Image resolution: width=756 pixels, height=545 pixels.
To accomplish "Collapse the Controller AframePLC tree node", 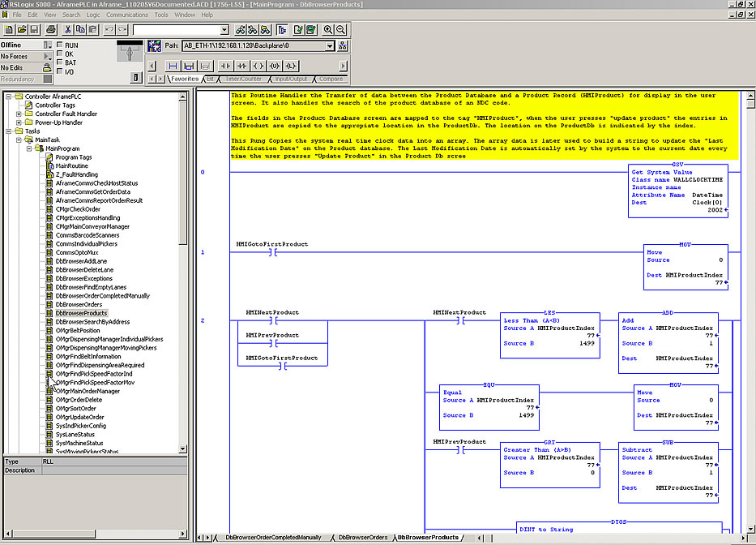I will coord(8,97).
